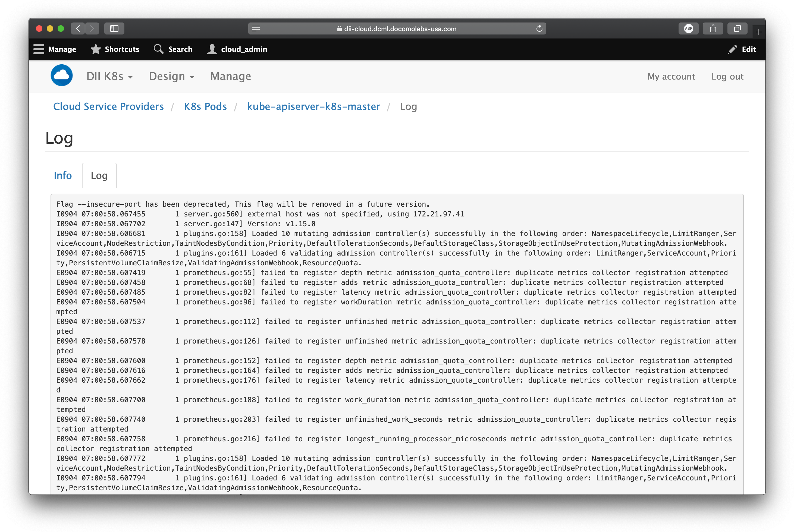Open kube-apiserver-k8s-master breadcrumb link
The image size is (794, 532).
[x=313, y=106]
